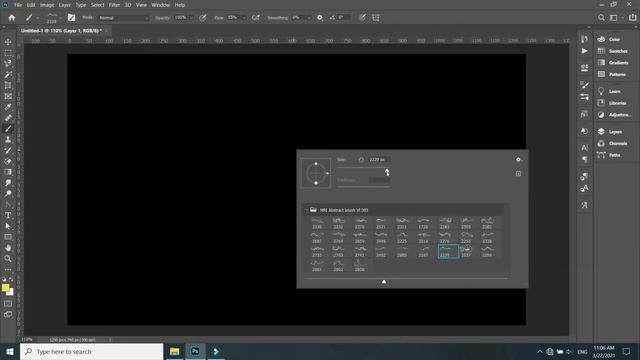The image size is (640, 360).
Task: Toggle symmetry paint options
Action: coord(376,18)
